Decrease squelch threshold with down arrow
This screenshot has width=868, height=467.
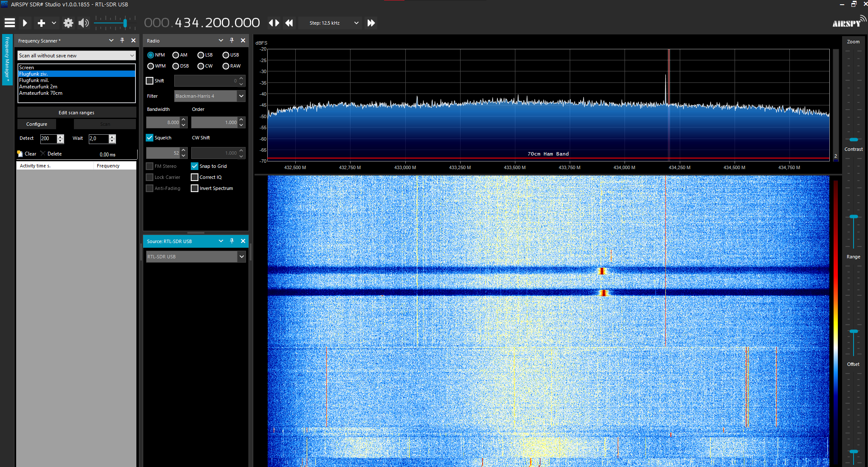click(x=184, y=156)
